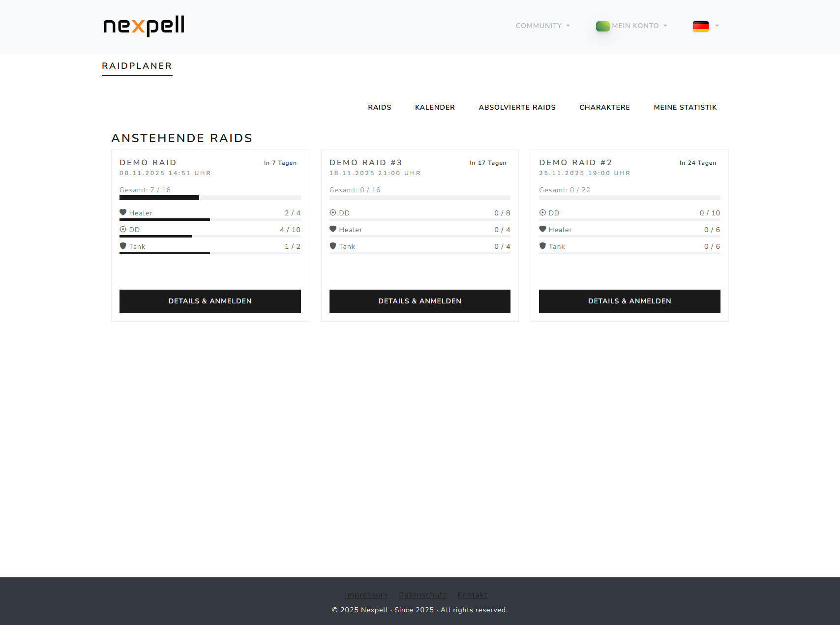Click the Healer heart icon in Demo Raid #2
Image resolution: width=840 pixels, height=625 pixels.
[542, 229]
